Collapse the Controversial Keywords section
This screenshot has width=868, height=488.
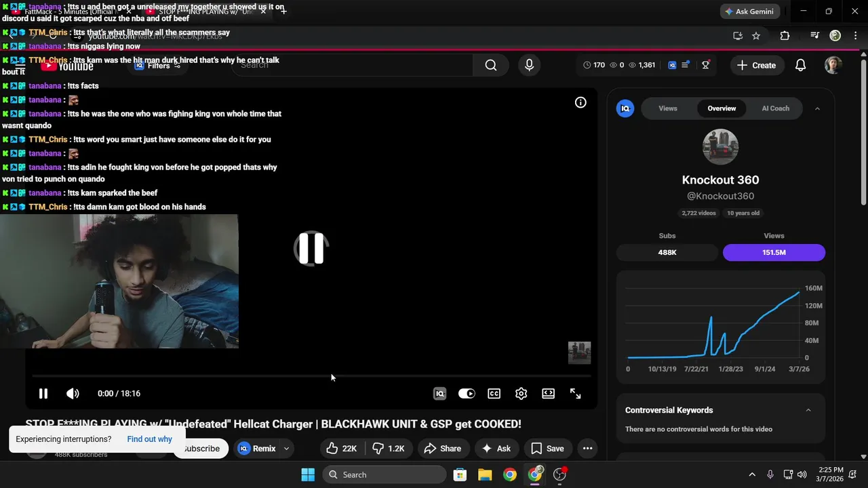point(808,410)
